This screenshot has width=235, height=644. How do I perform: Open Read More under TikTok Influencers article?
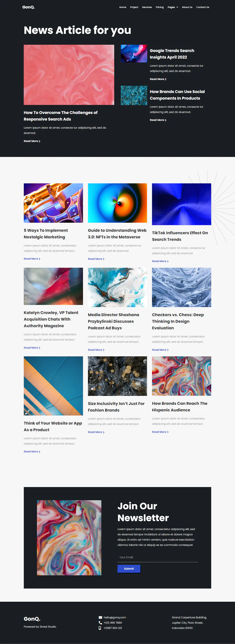click(x=160, y=261)
